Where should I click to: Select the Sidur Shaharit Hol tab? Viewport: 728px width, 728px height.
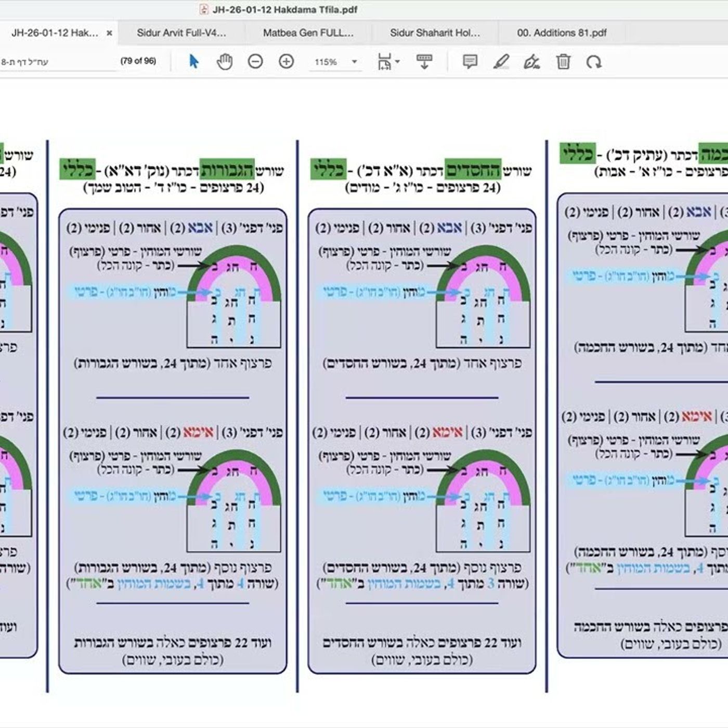[x=435, y=33]
